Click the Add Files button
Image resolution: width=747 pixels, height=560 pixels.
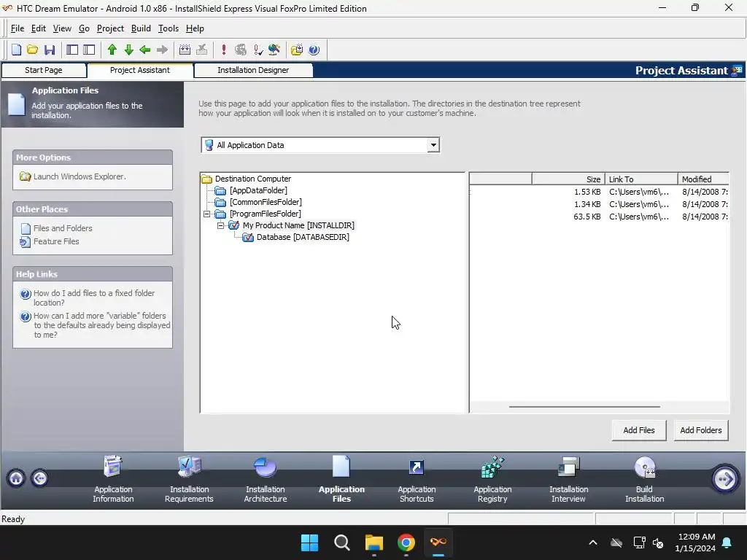(x=639, y=430)
